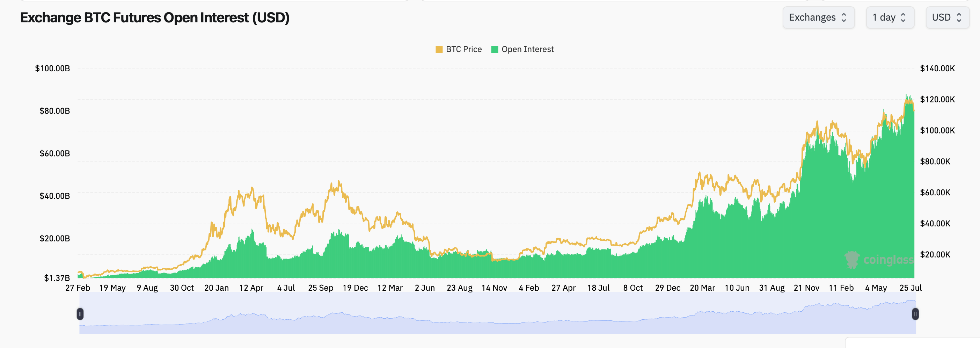The image size is (980, 348).
Task: Click the Exchanges dropdown chevron
Action: [x=844, y=17]
